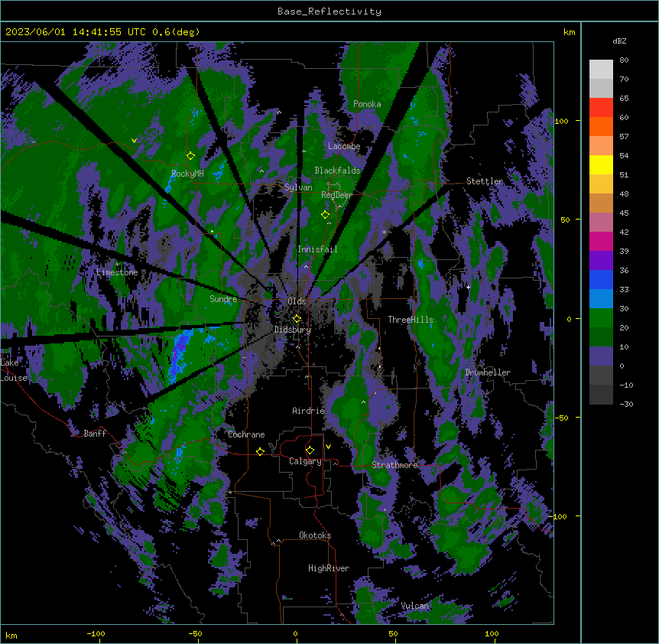
Task: Click the 80 value in dBZ legend
Action: click(624, 60)
